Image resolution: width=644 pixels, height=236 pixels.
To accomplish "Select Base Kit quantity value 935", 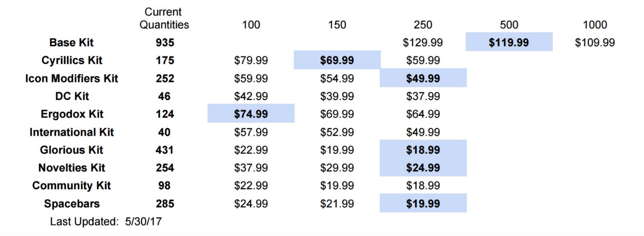I will 165,42.
